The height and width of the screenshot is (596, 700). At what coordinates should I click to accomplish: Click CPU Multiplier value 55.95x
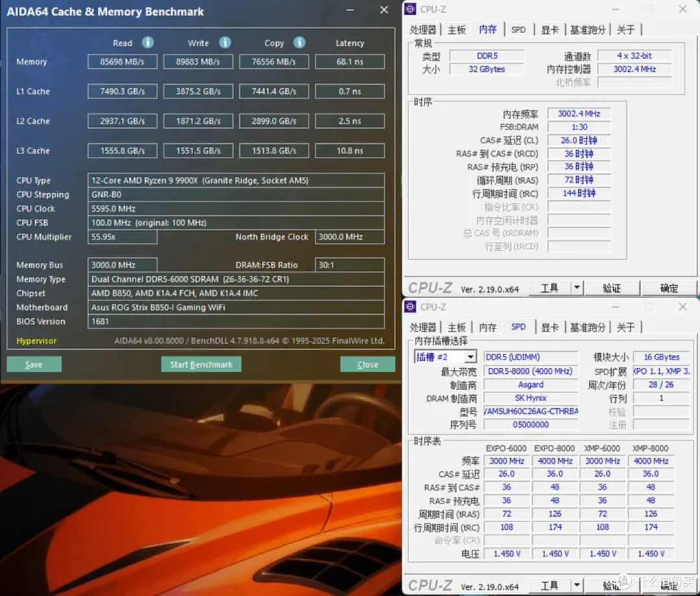point(122,237)
